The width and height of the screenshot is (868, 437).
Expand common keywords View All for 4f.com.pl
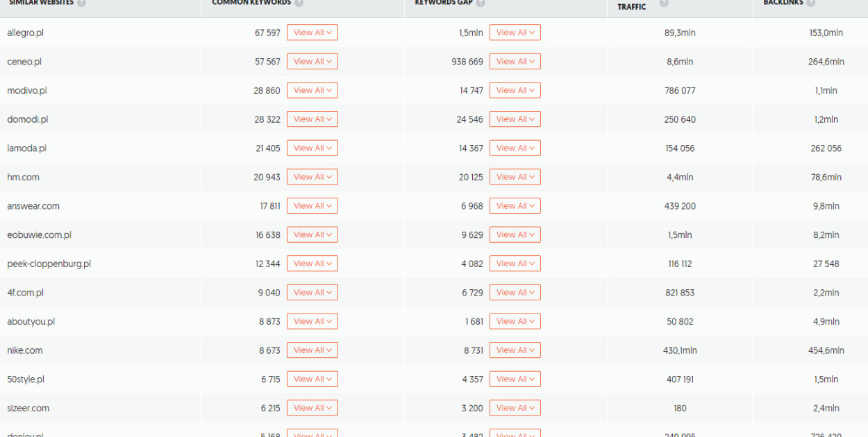(x=312, y=293)
